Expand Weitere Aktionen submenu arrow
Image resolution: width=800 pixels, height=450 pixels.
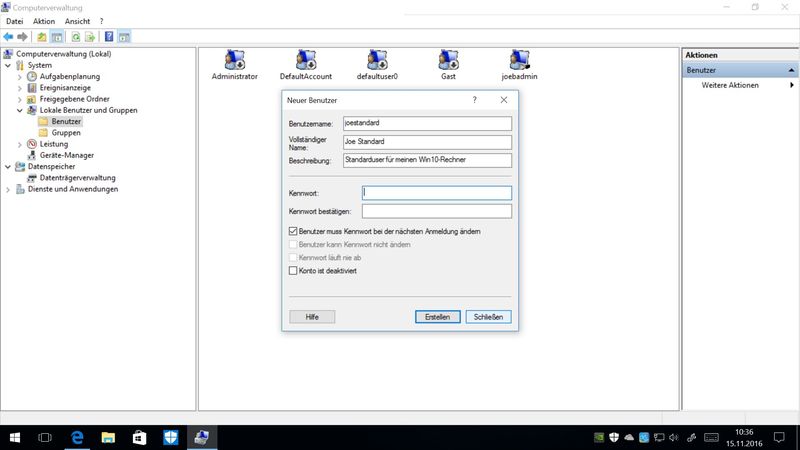792,85
